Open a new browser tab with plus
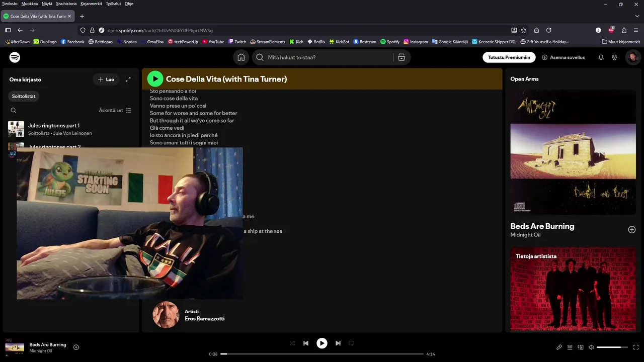Image resolution: width=644 pixels, height=362 pixels. pyautogui.click(x=82, y=16)
